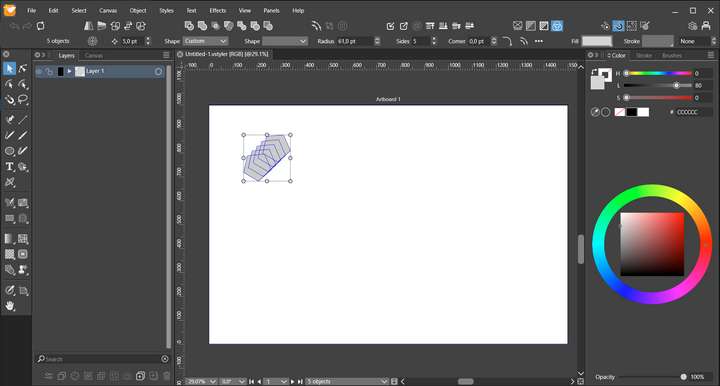Screen dimensions: 720x386
Task: Select the Node editing tool
Action: pyautogui.click(x=22, y=69)
